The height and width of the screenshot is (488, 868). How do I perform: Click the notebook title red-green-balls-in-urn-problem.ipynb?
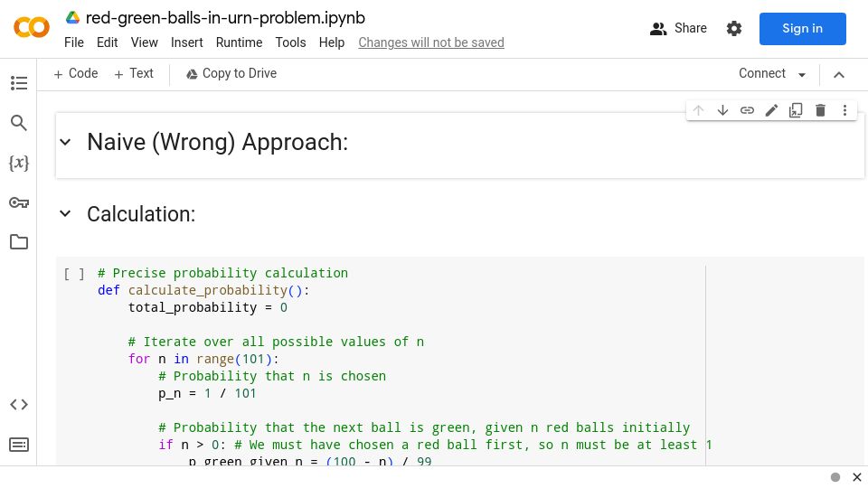point(225,18)
